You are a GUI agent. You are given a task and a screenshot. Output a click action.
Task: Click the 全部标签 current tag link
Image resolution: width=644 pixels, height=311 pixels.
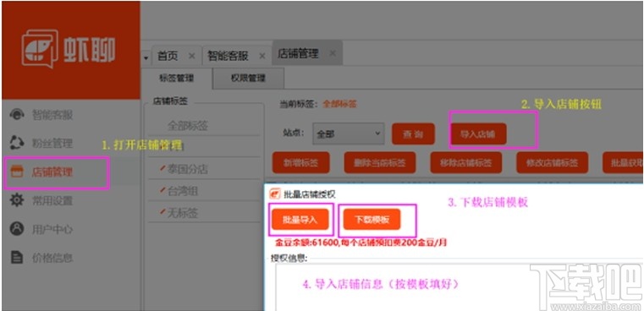point(339,104)
